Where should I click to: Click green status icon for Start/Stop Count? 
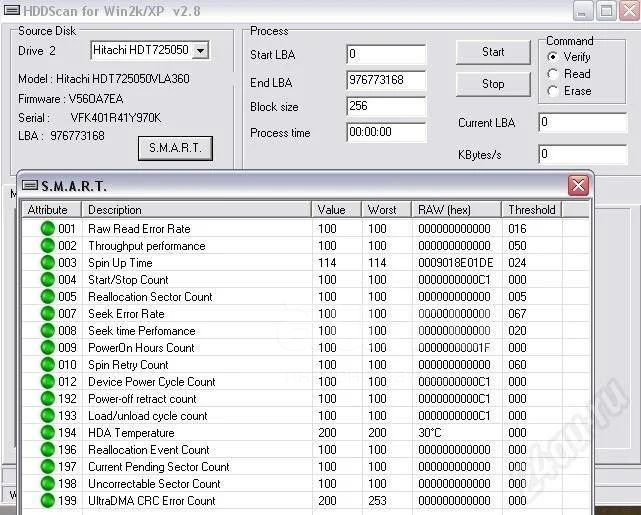tap(48, 280)
